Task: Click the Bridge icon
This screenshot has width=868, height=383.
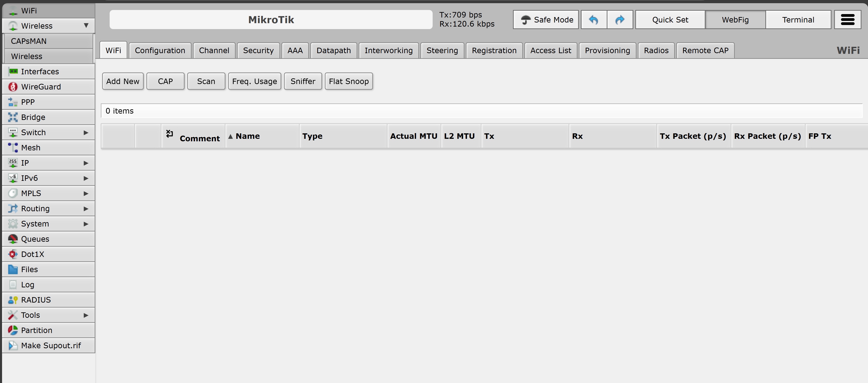Action: click(x=13, y=117)
